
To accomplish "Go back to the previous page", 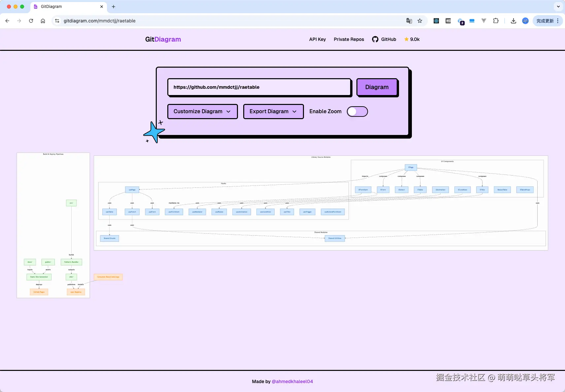I will [x=7, y=21].
